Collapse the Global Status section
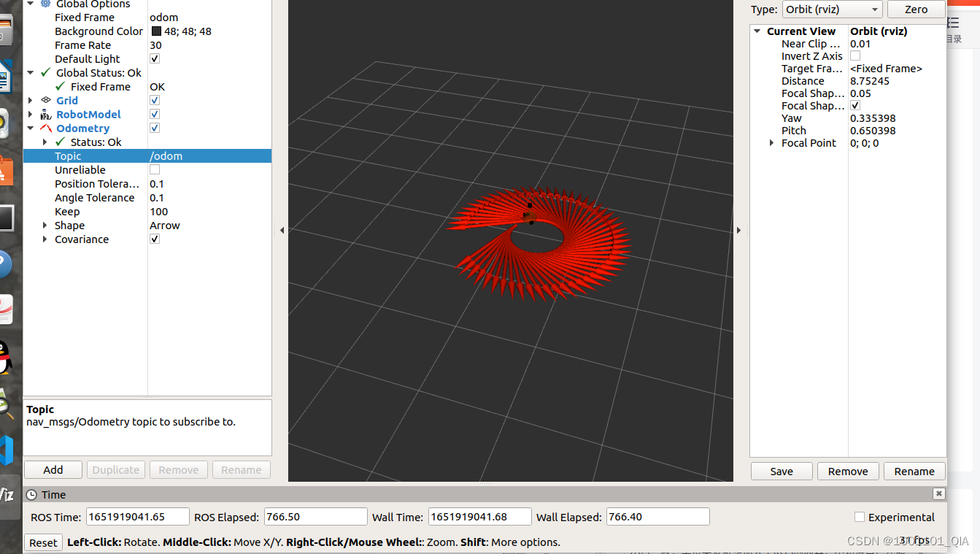This screenshot has height=554, width=980. (x=31, y=72)
